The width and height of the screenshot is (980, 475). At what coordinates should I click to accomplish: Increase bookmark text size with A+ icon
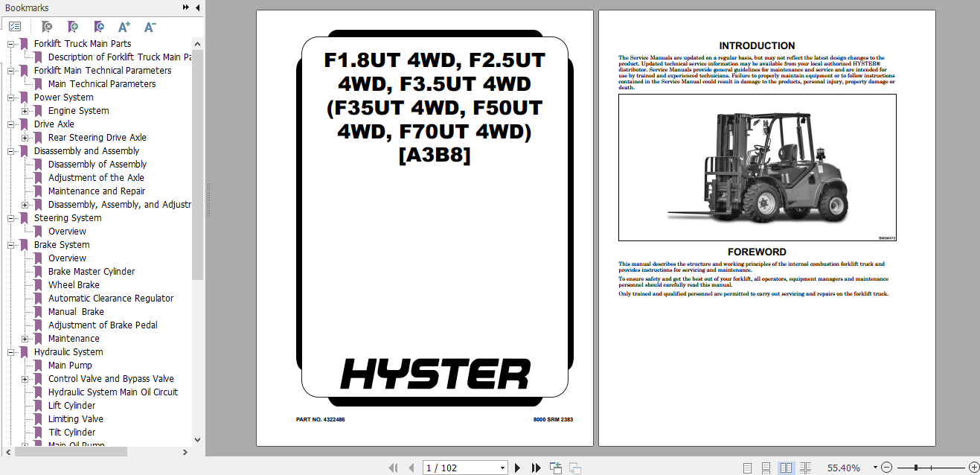[124, 26]
